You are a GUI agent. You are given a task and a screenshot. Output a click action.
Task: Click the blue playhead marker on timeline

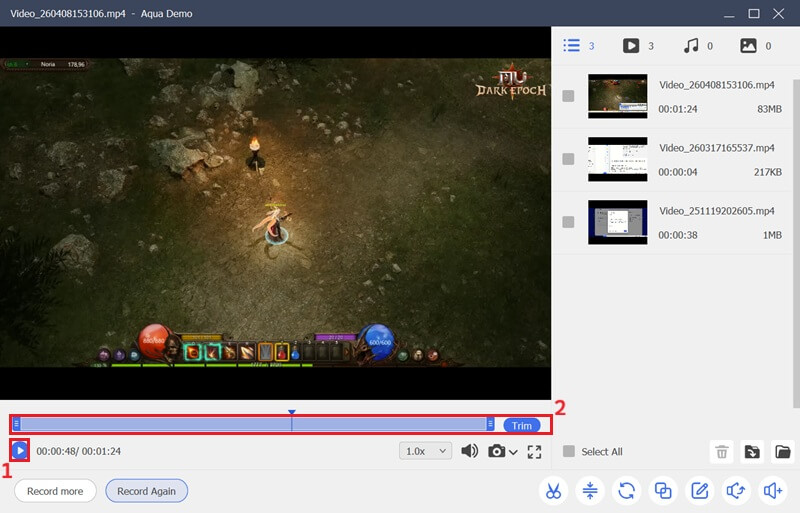point(292,412)
